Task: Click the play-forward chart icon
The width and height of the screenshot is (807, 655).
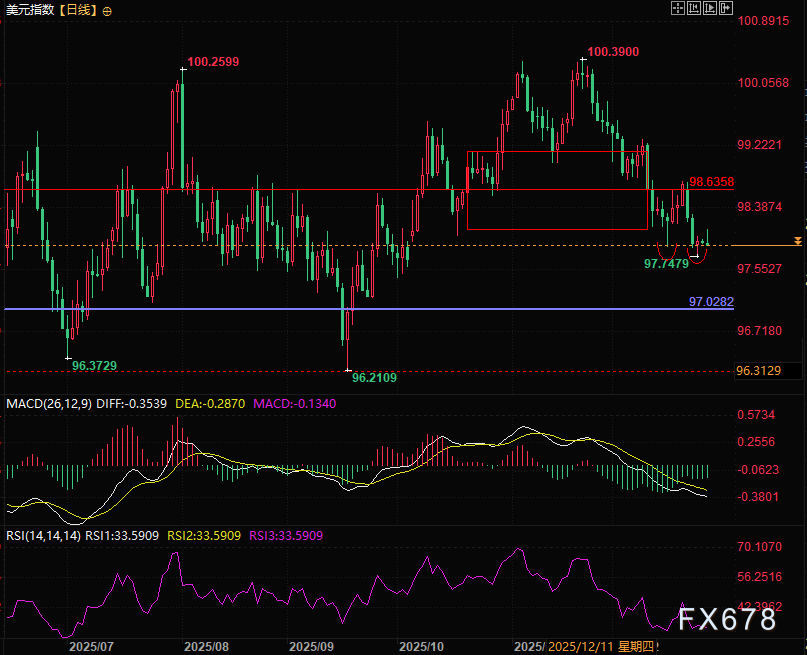Action: (x=711, y=8)
